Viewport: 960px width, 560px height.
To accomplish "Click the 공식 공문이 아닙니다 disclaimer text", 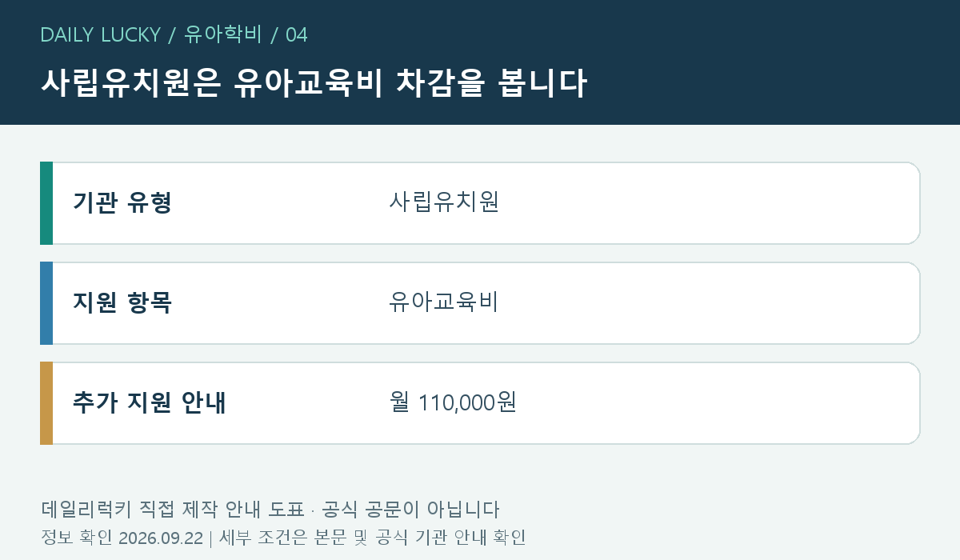I will coord(409,510).
